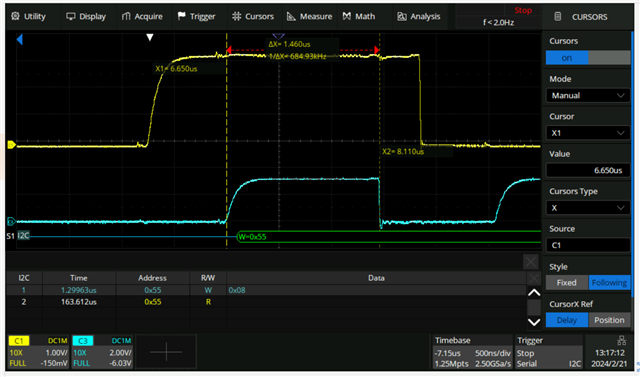Open the Utility menu

29,16
